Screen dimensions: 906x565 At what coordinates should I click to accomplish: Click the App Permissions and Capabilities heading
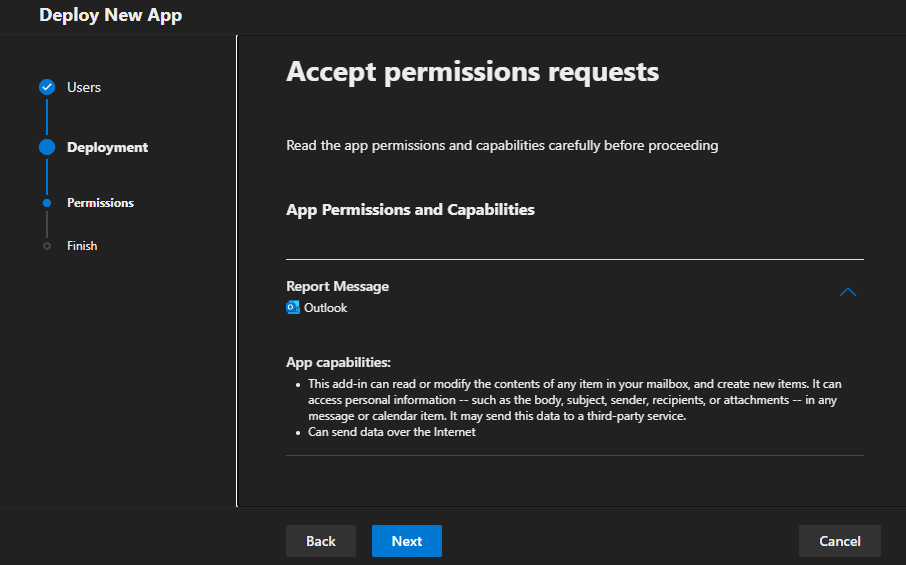pos(410,210)
